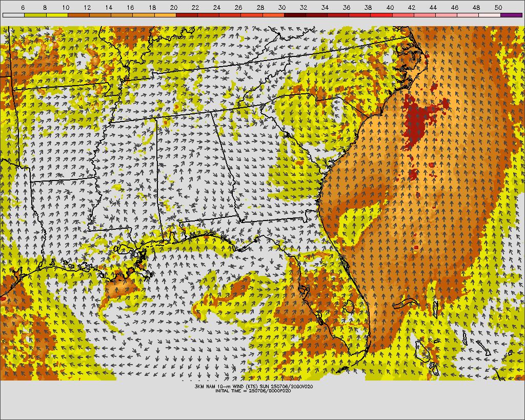
Task: Click the swatch between 40 and 42
Action: (403, 15)
